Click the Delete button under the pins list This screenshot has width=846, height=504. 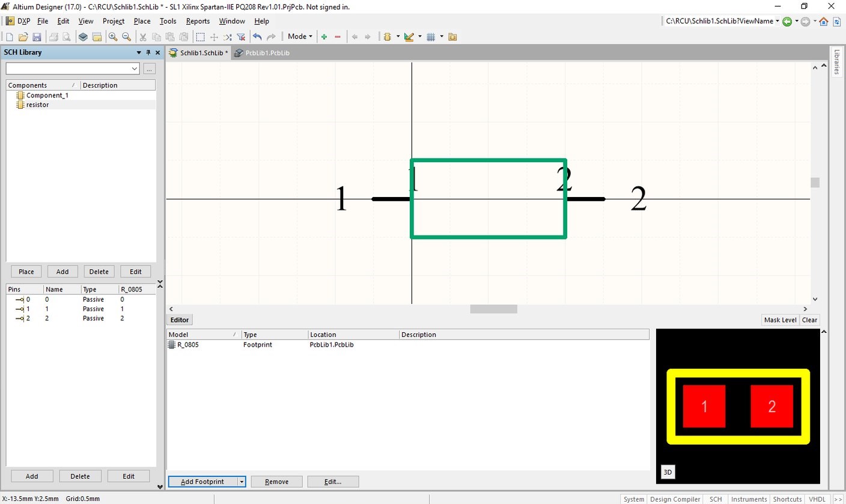coord(80,476)
